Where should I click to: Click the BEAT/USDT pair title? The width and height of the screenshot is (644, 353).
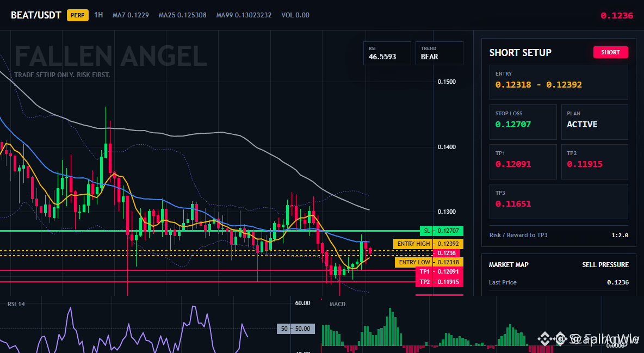click(36, 15)
